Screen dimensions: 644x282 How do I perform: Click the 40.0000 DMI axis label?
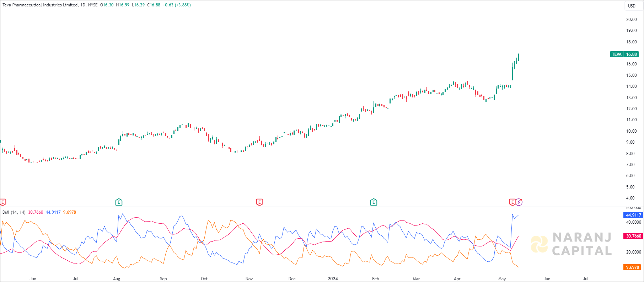633,222
